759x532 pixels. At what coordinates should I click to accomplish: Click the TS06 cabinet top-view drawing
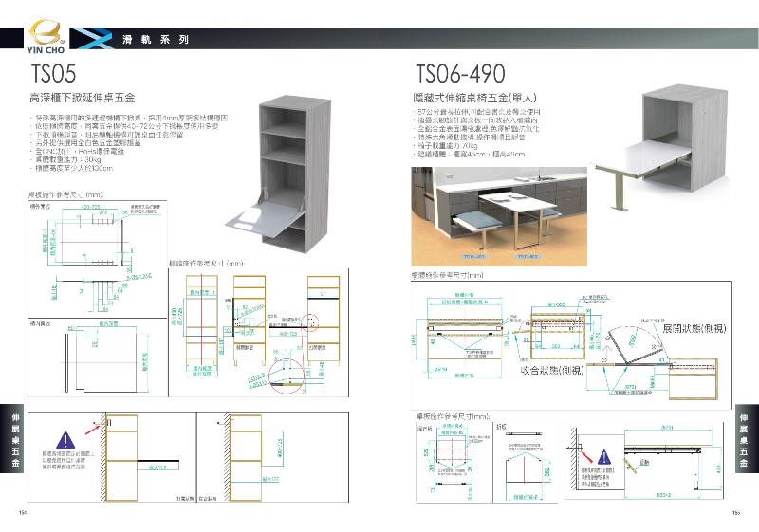pyautogui.click(x=465, y=336)
